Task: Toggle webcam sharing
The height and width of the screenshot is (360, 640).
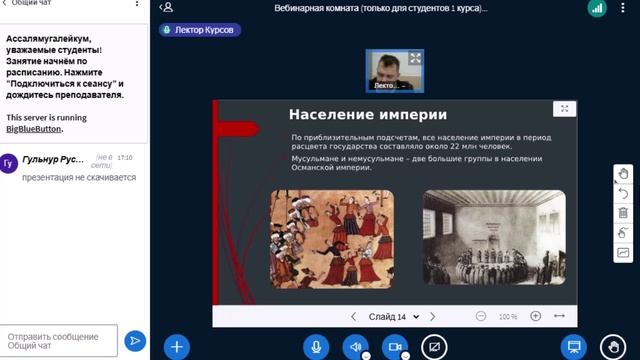Action: [x=395, y=347]
